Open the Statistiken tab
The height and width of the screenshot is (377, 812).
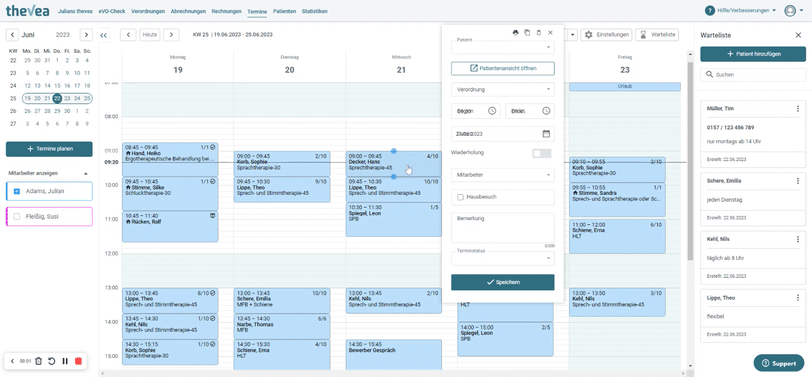coord(315,11)
